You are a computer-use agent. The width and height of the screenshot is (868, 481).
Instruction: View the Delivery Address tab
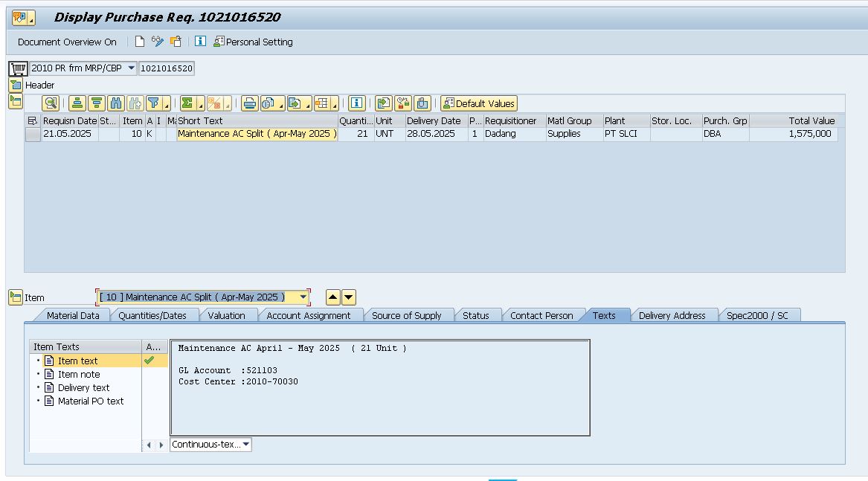pyautogui.click(x=672, y=315)
